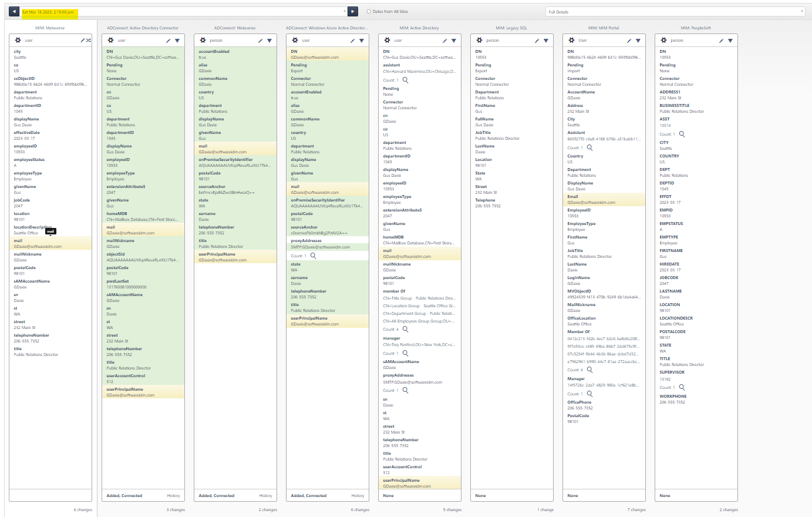Open magnifier for Assistant in MIM: MIM Portal
Image resolution: width=812 pixels, height=517 pixels.
tap(589, 147)
